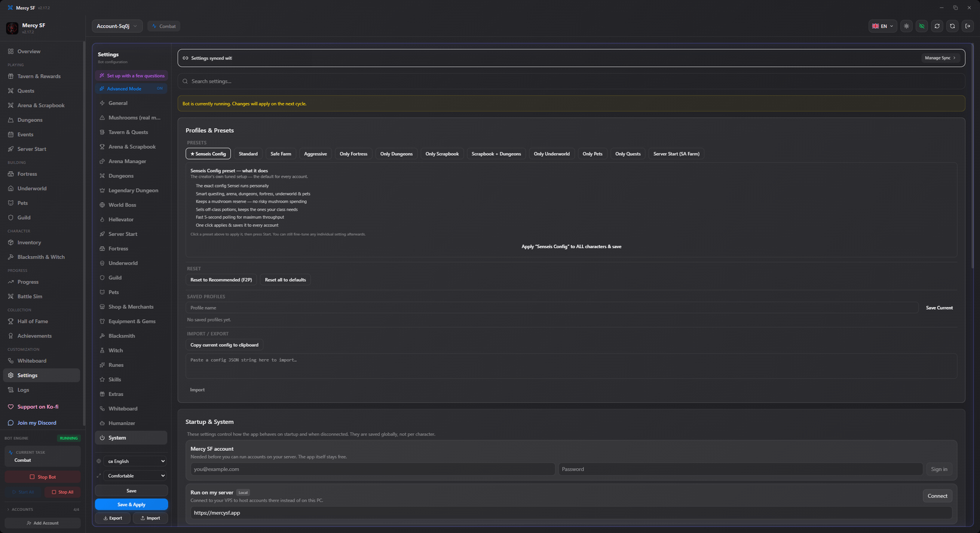Open the EN language dropdown in top bar

click(883, 26)
